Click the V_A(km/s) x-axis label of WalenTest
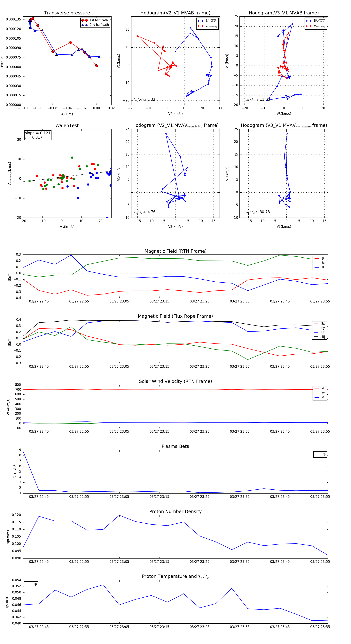 (x=67, y=227)
